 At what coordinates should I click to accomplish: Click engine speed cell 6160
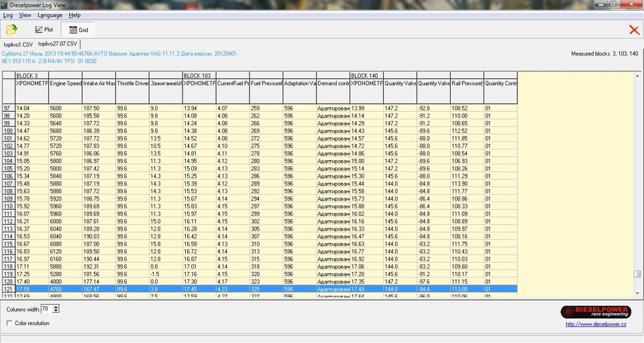[66, 259]
